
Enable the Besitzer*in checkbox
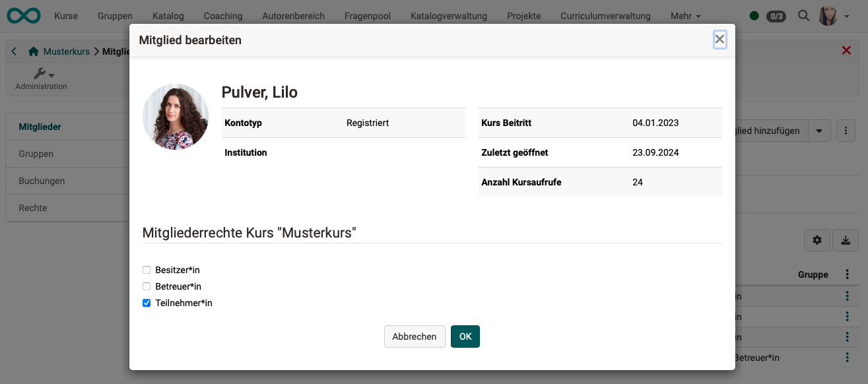(146, 269)
